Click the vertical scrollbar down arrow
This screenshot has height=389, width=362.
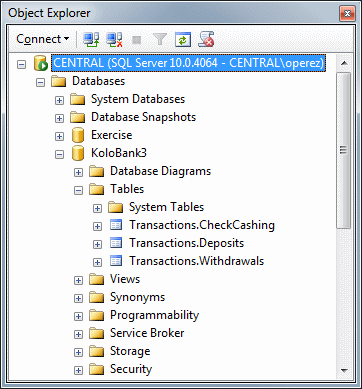click(x=344, y=370)
